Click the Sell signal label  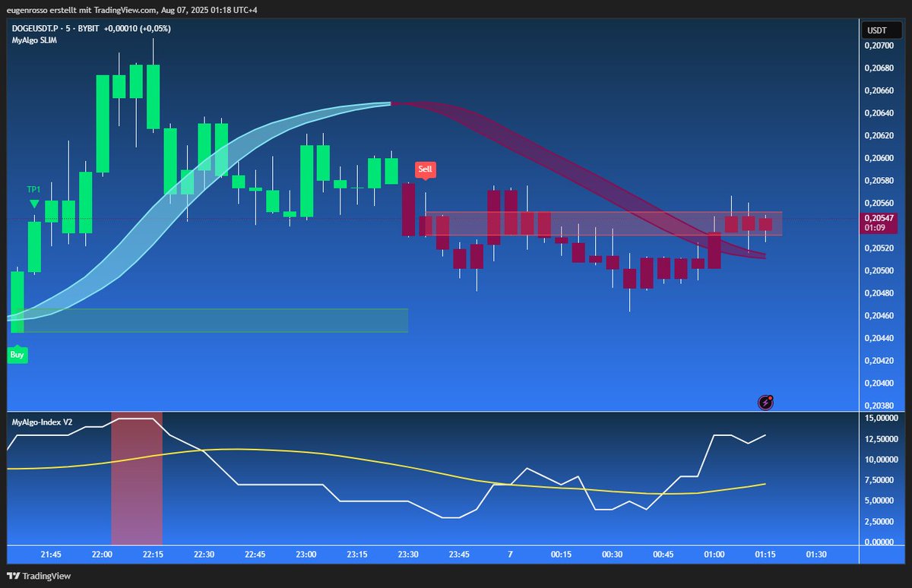[425, 169]
